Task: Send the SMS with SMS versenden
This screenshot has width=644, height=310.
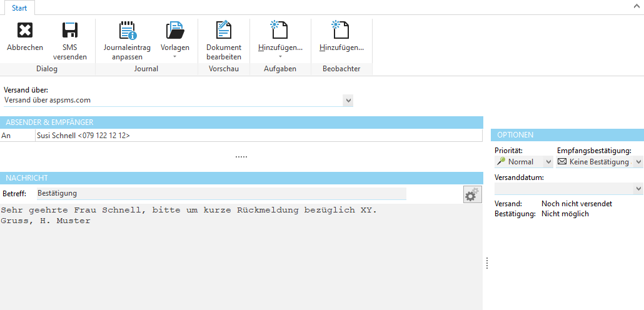Action: [x=70, y=41]
